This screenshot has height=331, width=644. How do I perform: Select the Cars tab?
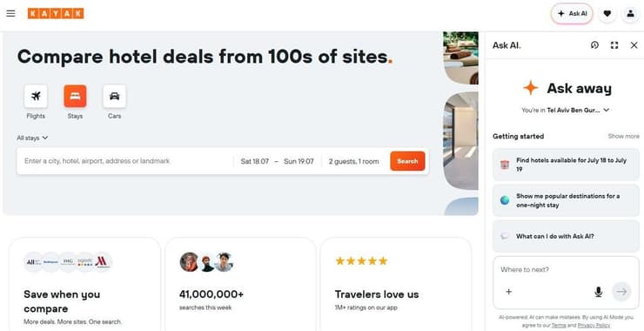115,102
